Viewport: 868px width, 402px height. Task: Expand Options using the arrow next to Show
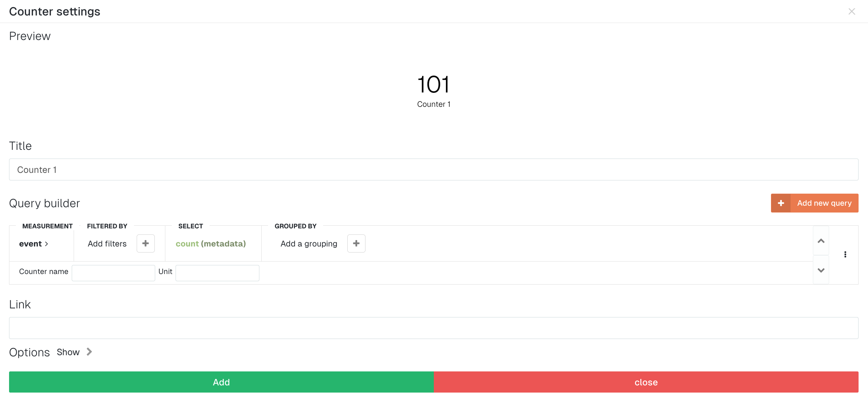(x=89, y=352)
